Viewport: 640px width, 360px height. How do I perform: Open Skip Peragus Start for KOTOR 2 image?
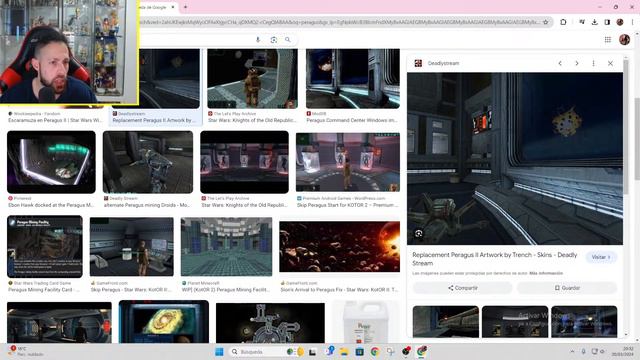(348, 162)
